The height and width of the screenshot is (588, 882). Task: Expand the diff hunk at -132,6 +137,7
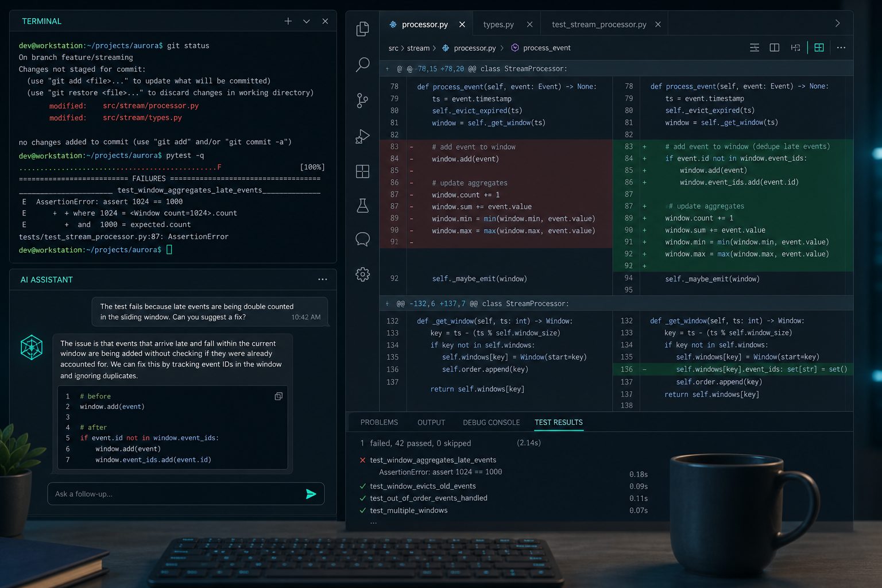coord(387,303)
